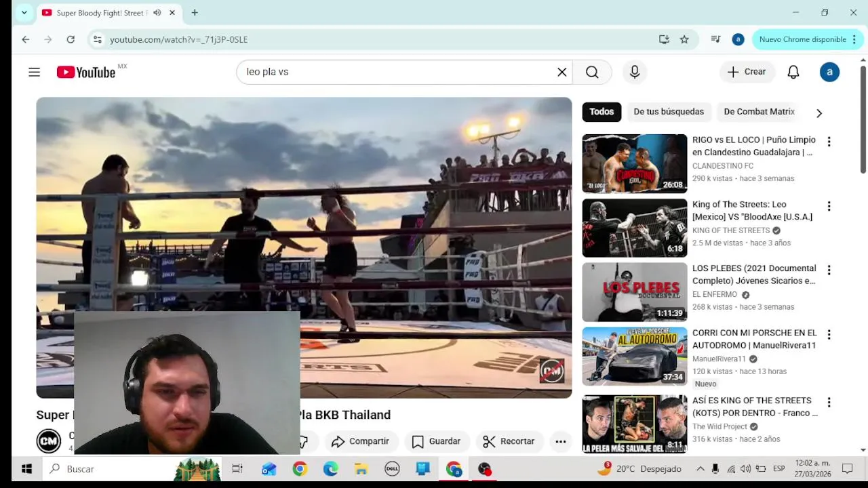This screenshot has height=488, width=868.
Task: Visit the EL ENFERMO channel
Action: (x=715, y=295)
